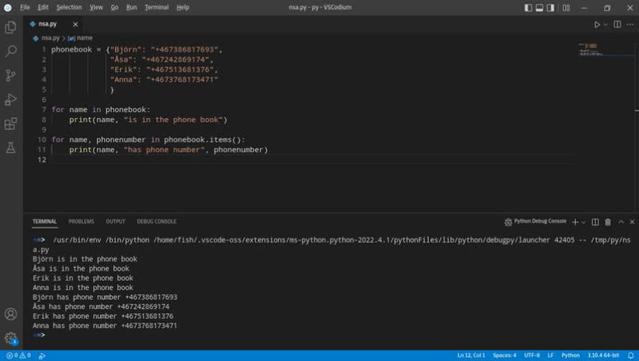
Task: Open the Go menu
Action: pos(115,7)
